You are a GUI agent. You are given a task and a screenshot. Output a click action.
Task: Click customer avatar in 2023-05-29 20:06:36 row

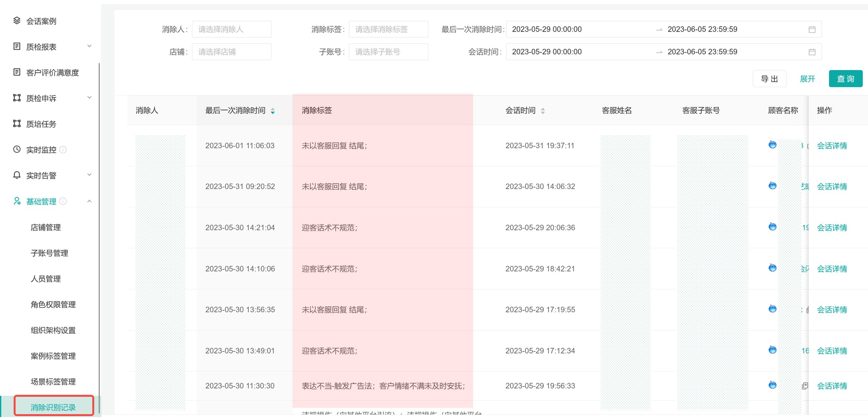[x=772, y=227]
